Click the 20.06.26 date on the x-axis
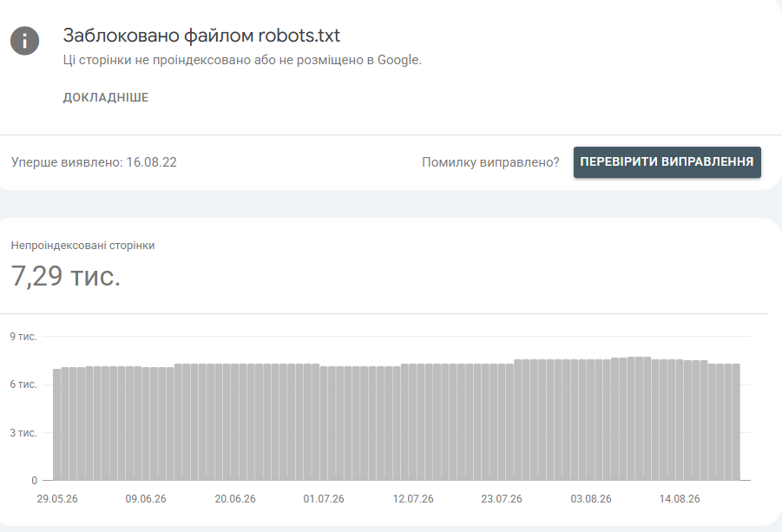The image size is (782, 532). (x=235, y=499)
